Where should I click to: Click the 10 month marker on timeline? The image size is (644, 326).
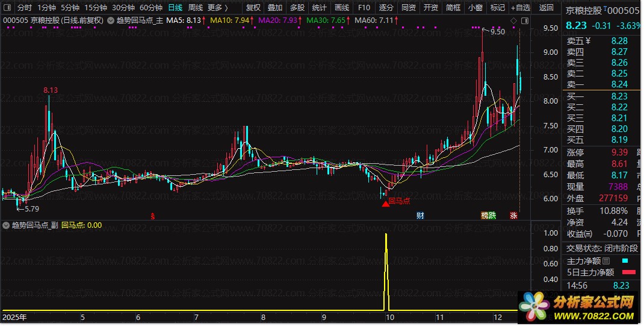[x=390, y=318]
